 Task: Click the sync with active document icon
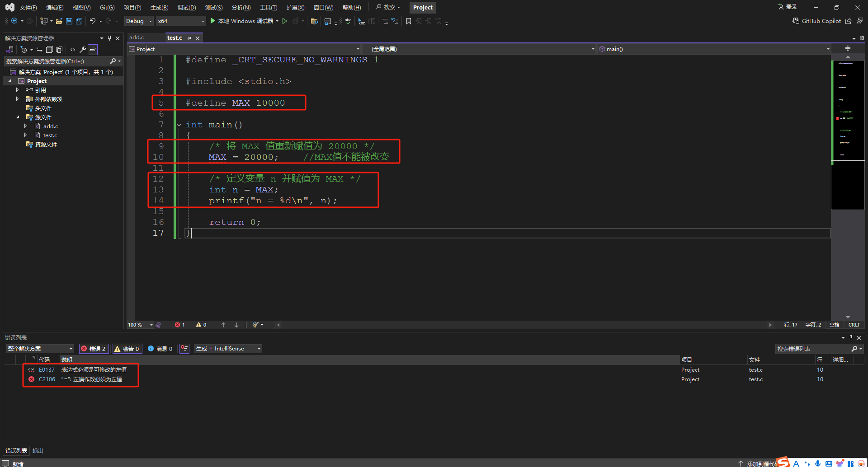(x=39, y=50)
